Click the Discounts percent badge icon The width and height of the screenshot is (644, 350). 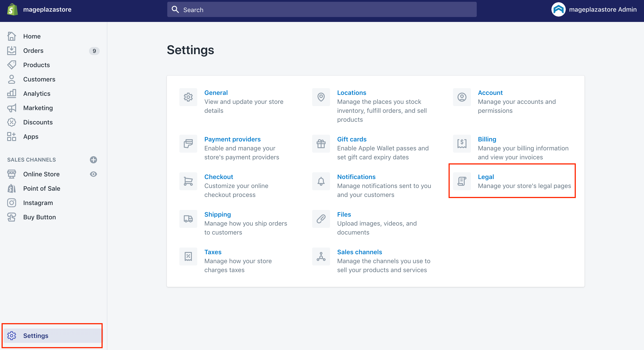click(11, 122)
